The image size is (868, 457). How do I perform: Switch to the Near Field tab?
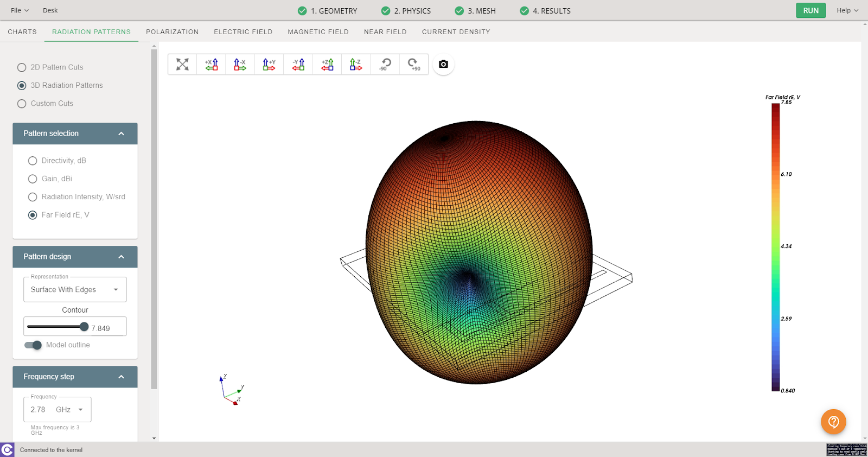[385, 31]
